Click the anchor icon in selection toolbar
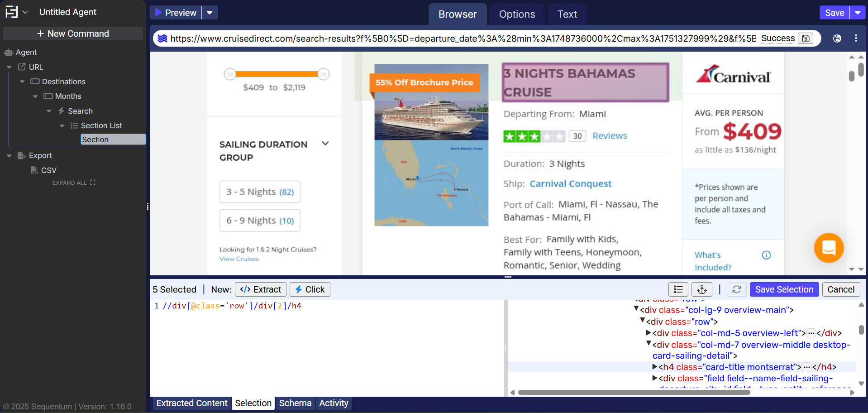The image size is (868, 413). point(701,289)
